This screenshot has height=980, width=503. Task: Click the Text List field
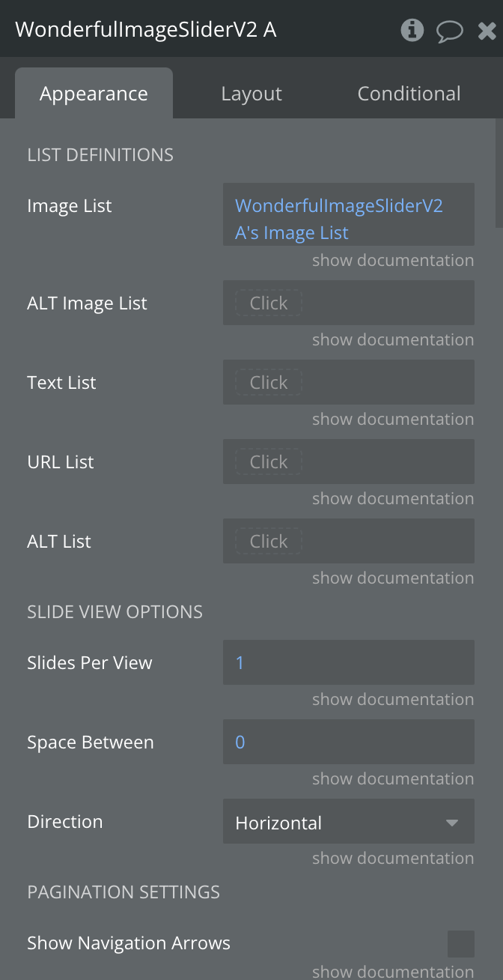pyautogui.click(x=348, y=382)
